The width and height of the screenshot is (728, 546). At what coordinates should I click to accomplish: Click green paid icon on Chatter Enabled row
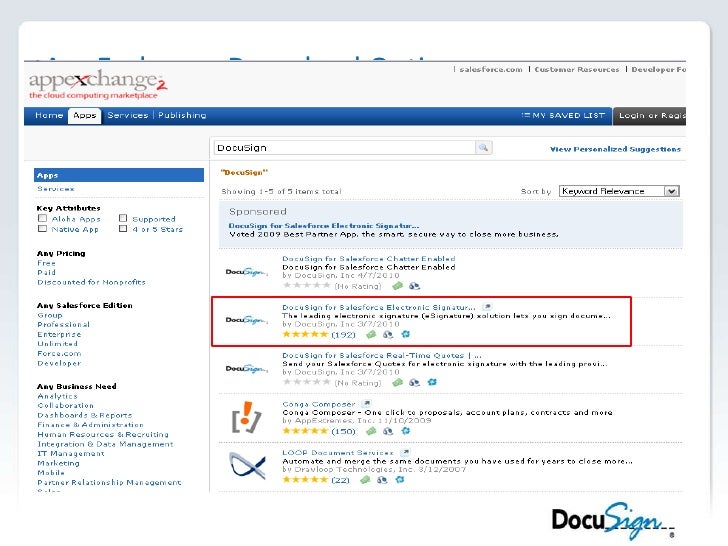pos(397,286)
